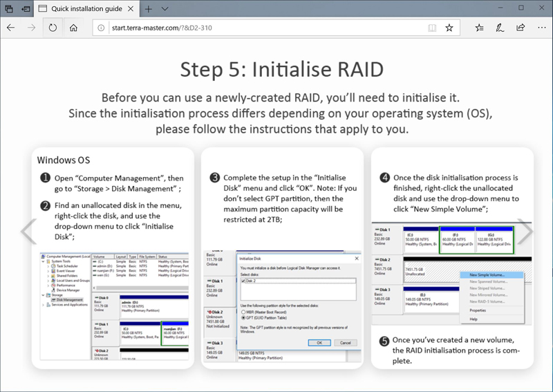Image resolution: width=553 pixels, height=392 pixels.
Task: Go to next slide with right chevron
Action: tap(526, 232)
